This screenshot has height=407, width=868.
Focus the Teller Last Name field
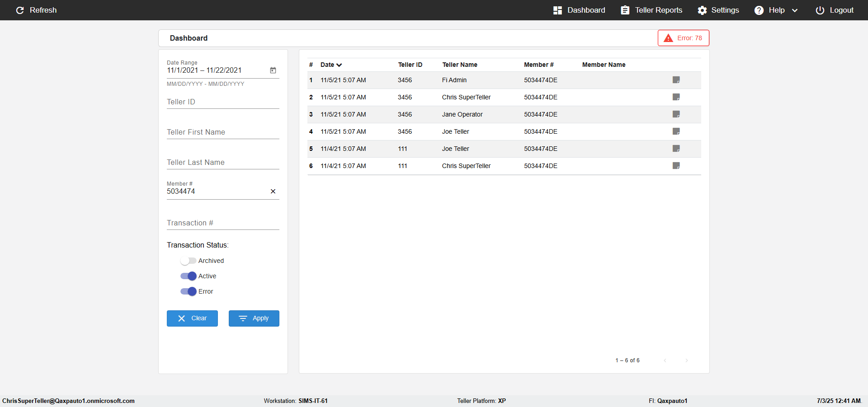pyautogui.click(x=223, y=162)
